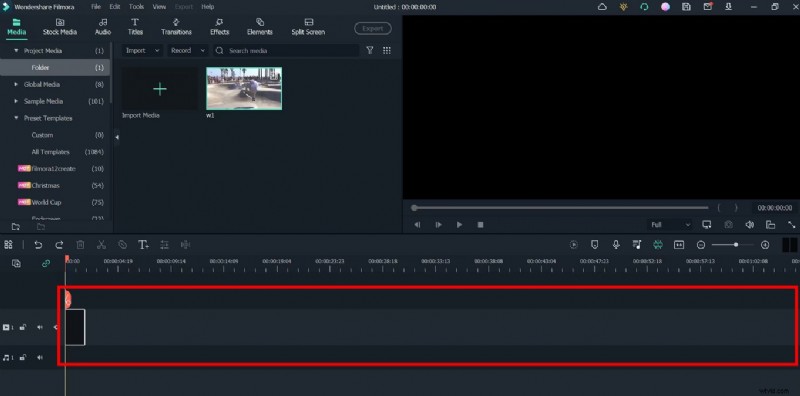
Task: Open the Edit menu
Action: click(x=115, y=7)
